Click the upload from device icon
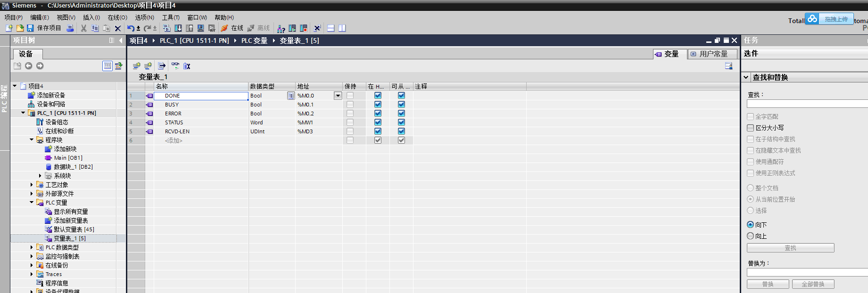The width and height of the screenshot is (868, 293). (x=190, y=28)
